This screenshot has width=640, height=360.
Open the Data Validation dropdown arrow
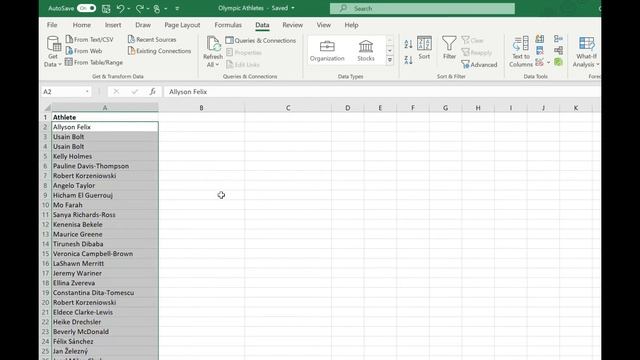point(548,63)
